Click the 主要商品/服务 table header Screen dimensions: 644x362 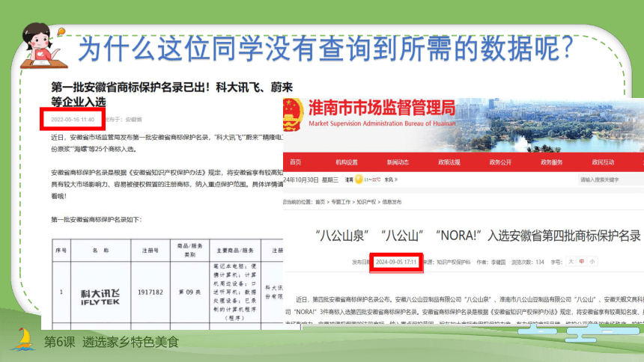[235, 251]
